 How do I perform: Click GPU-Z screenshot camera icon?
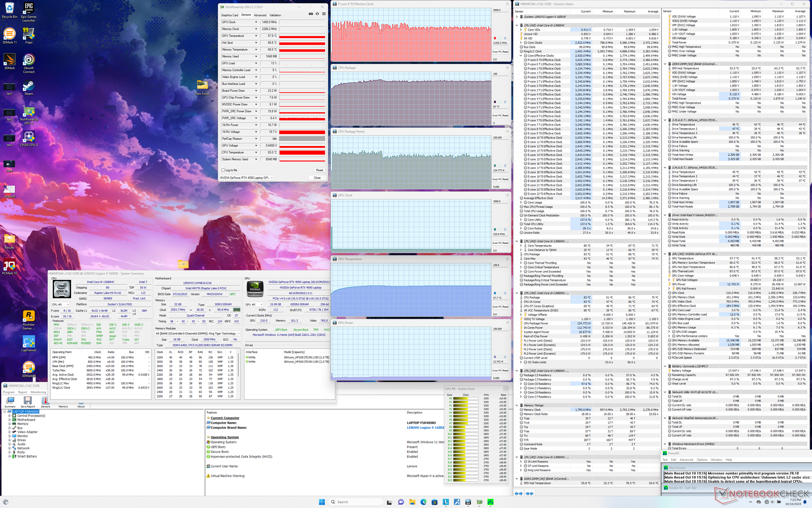311,14
